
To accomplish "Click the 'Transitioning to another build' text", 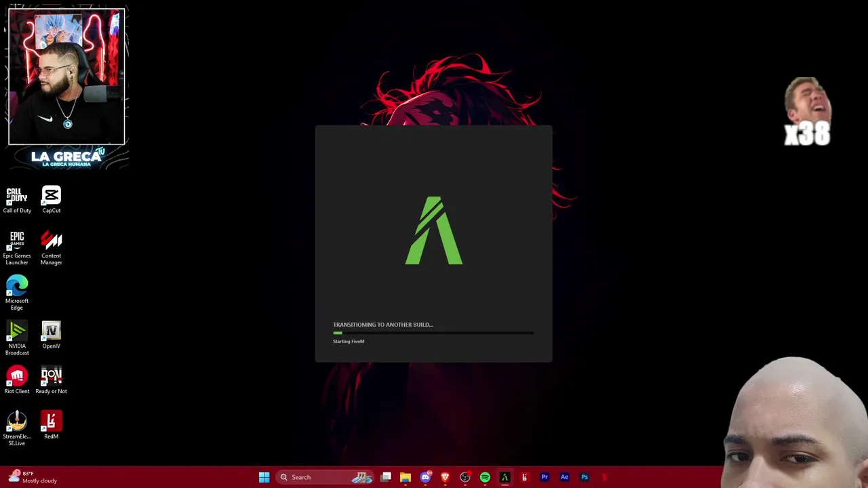I will pyautogui.click(x=383, y=325).
